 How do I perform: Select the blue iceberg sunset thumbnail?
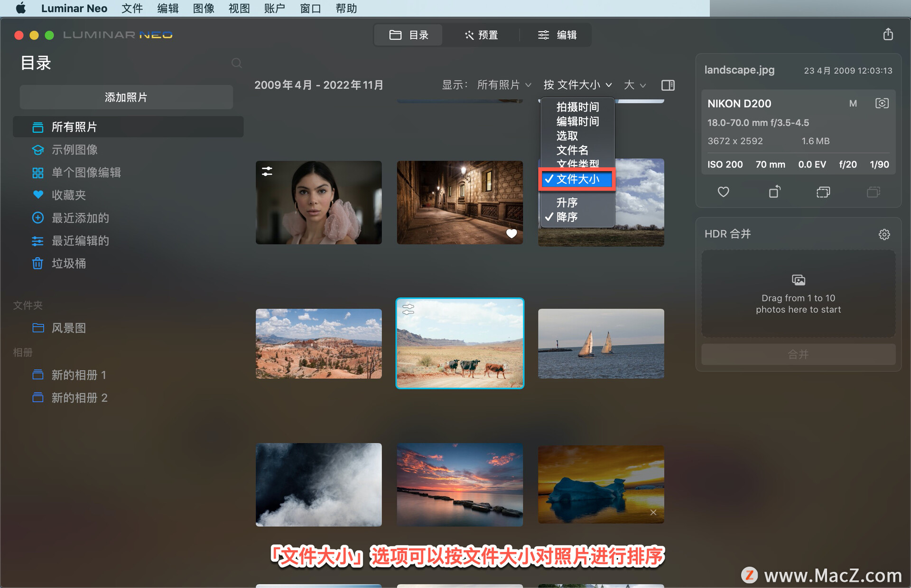(601, 485)
